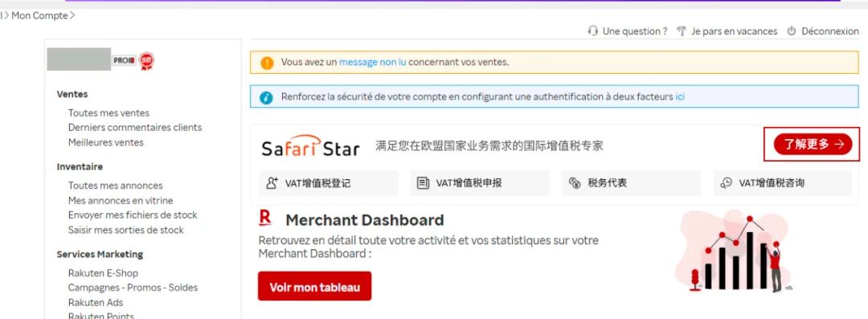Open Toutes mes annonces
Viewport: 868px width, 319px height.
click(x=115, y=186)
